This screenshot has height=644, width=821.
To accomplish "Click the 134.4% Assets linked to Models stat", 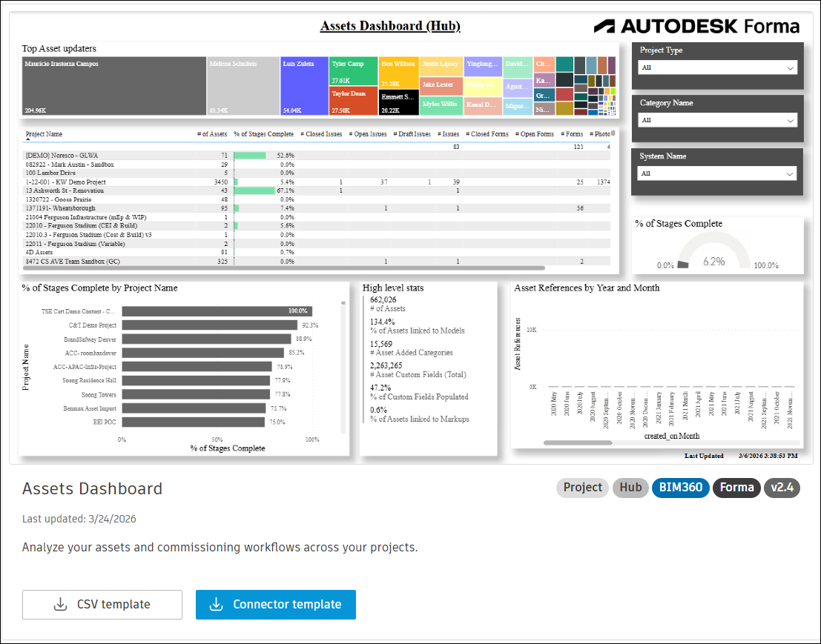I will pos(418,326).
